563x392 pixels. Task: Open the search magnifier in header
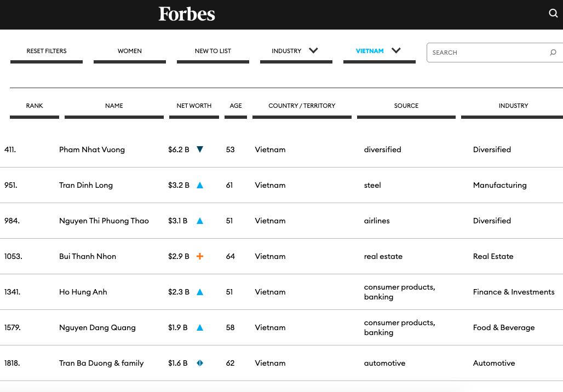pos(553,13)
